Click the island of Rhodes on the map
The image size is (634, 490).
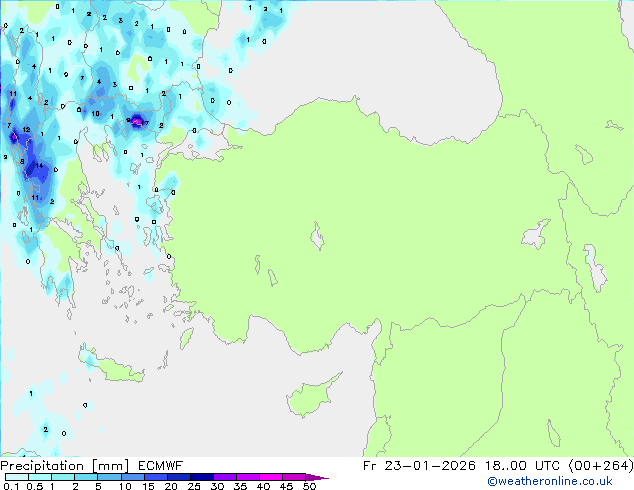[x=186, y=338]
